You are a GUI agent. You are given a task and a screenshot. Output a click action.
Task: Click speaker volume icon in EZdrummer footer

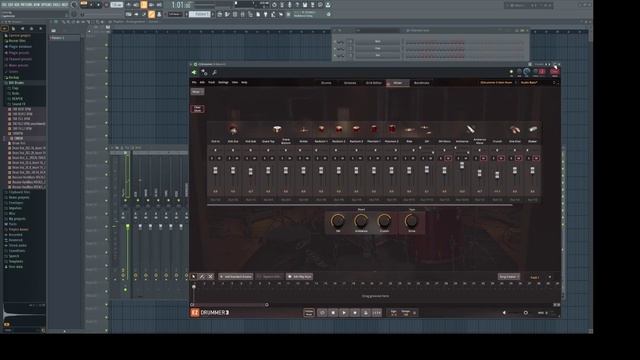[x=504, y=313]
